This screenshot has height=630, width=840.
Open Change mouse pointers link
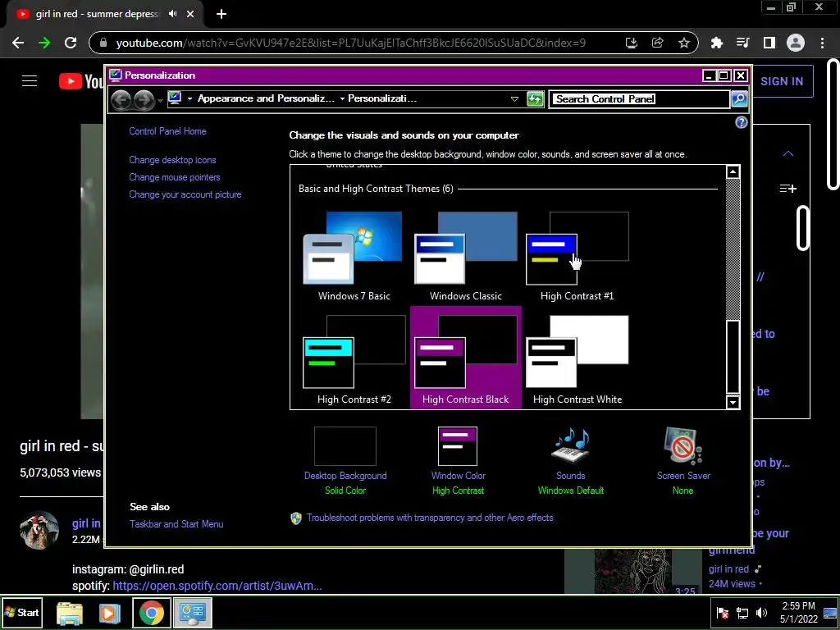pyautogui.click(x=175, y=177)
